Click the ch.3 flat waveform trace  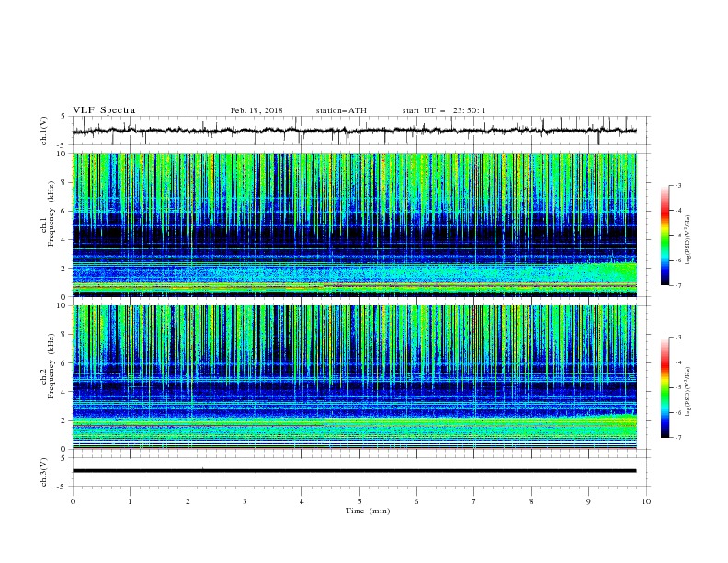(x=354, y=471)
